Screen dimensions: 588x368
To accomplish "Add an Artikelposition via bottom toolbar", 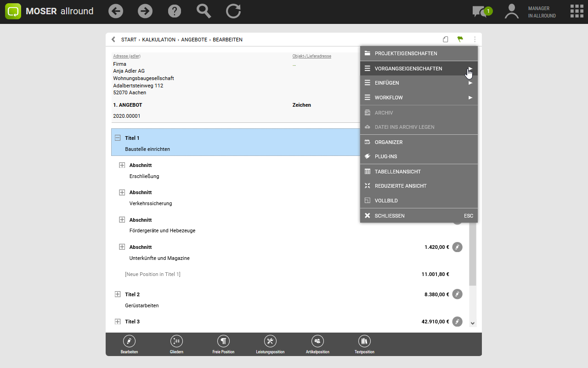I will 317,341.
